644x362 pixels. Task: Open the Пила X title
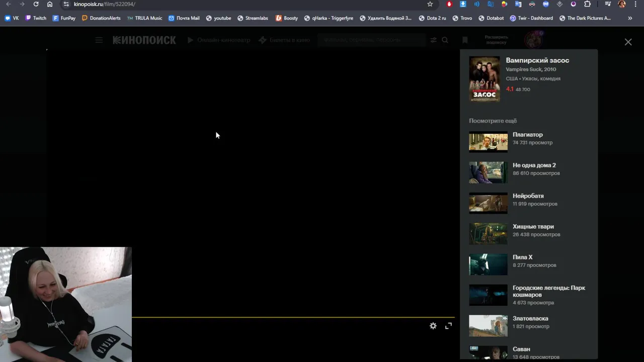click(523, 257)
